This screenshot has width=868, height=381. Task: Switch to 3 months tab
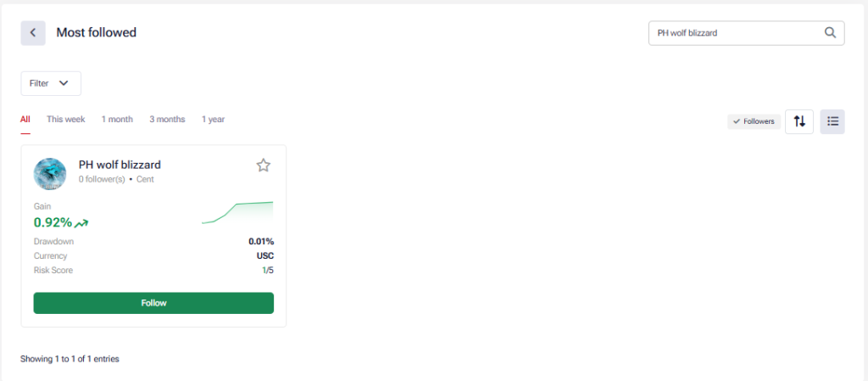tap(167, 120)
